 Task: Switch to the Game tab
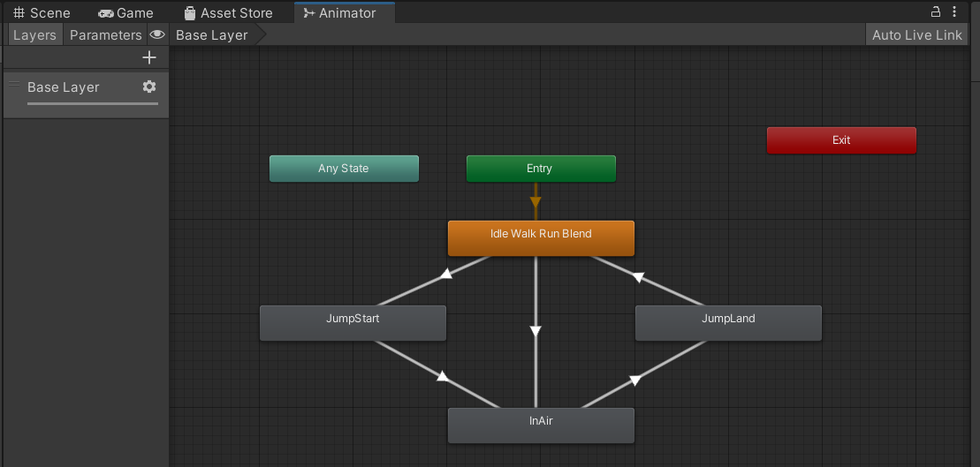pos(125,13)
